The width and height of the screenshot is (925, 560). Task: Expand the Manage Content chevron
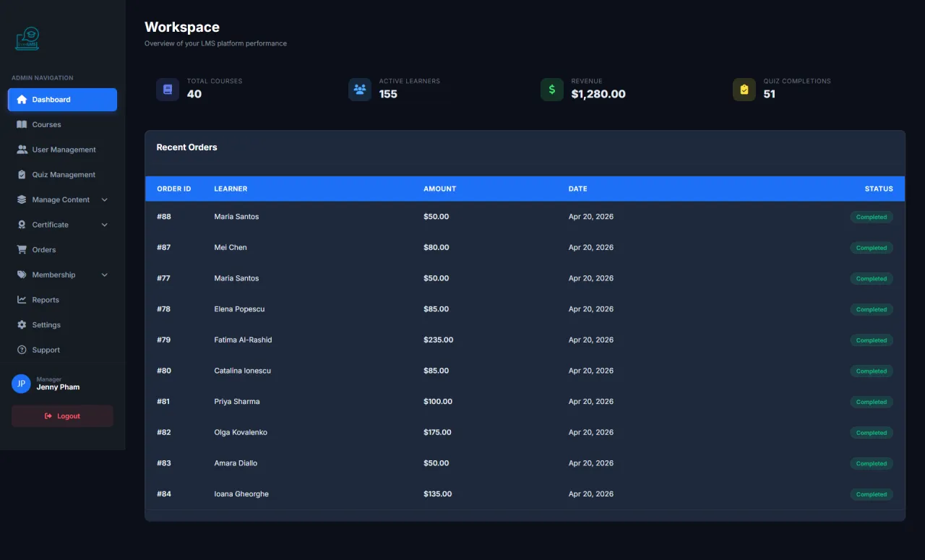[x=104, y=200]
